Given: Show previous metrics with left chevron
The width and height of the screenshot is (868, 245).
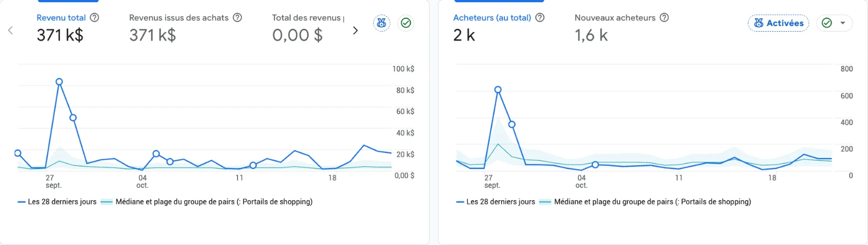Looking at the screenshot, I should pos(11,30).
